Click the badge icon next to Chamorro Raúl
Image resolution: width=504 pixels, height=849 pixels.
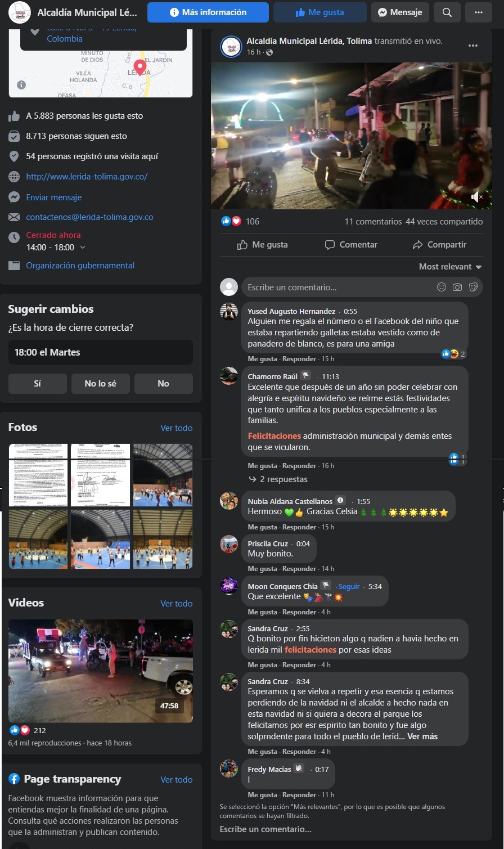point(305,376)
